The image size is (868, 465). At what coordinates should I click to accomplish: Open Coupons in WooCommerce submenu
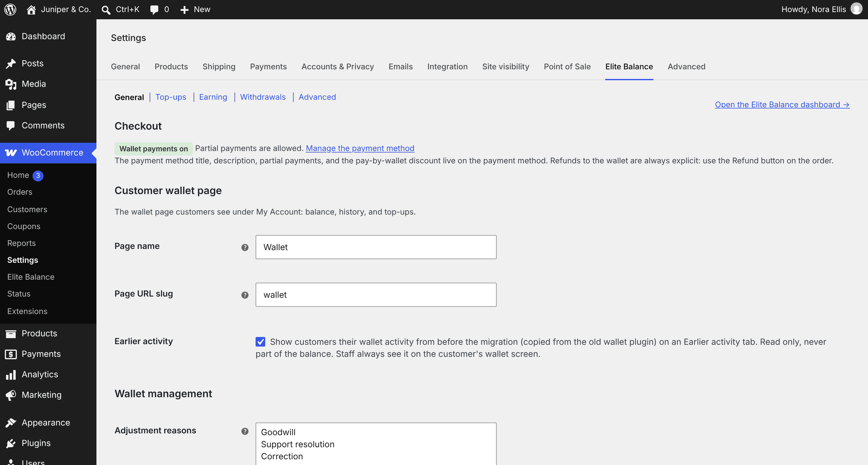(24, 226)
